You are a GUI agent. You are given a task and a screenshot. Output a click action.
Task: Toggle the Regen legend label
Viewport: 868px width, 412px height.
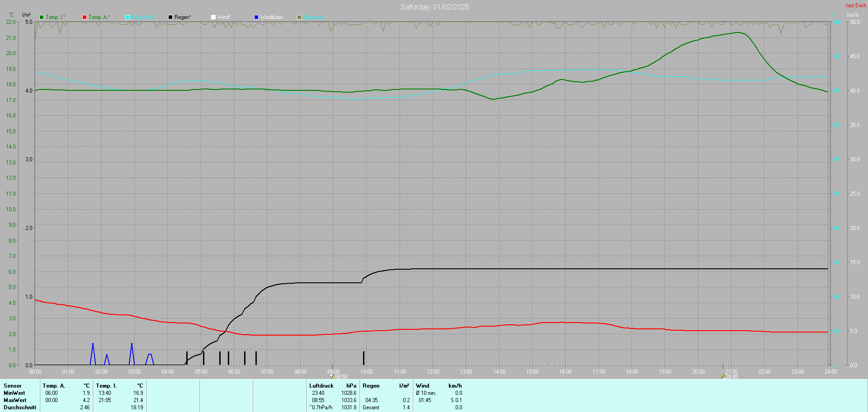(x=183, y=17)
